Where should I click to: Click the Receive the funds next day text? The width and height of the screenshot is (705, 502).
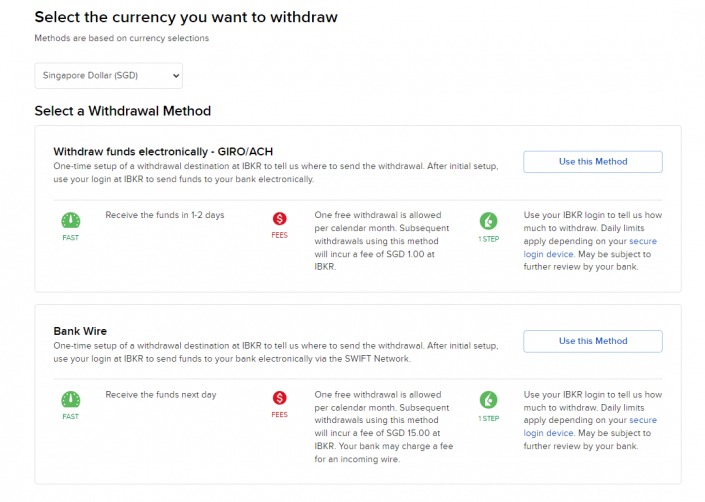coord(161,394)
